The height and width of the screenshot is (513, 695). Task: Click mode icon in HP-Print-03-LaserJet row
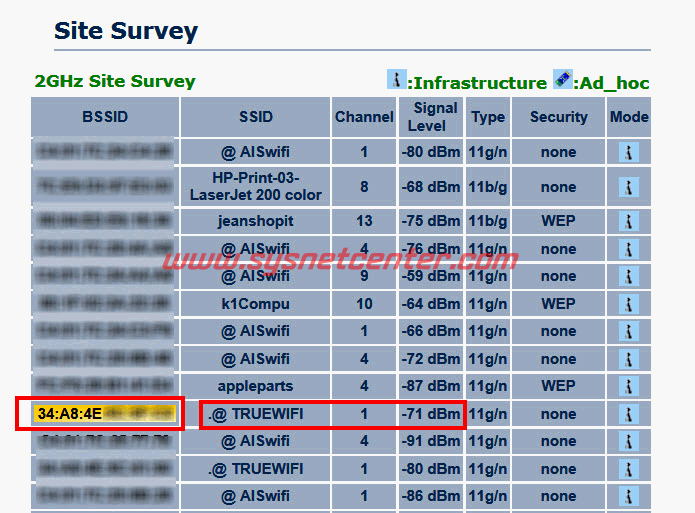[629, 187]
